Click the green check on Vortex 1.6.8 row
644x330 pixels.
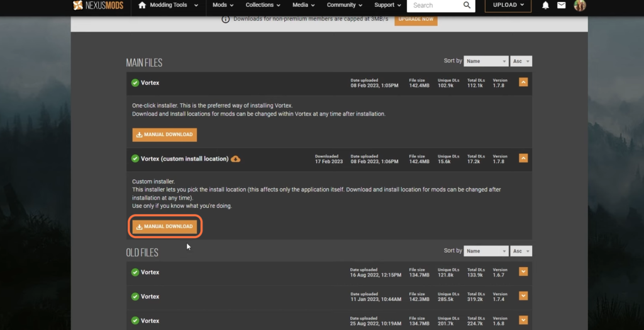(x=135, y=321)
